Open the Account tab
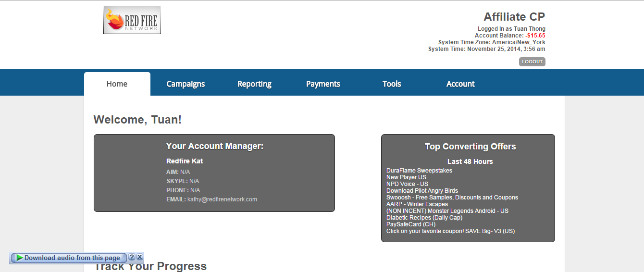 [460, 84]
